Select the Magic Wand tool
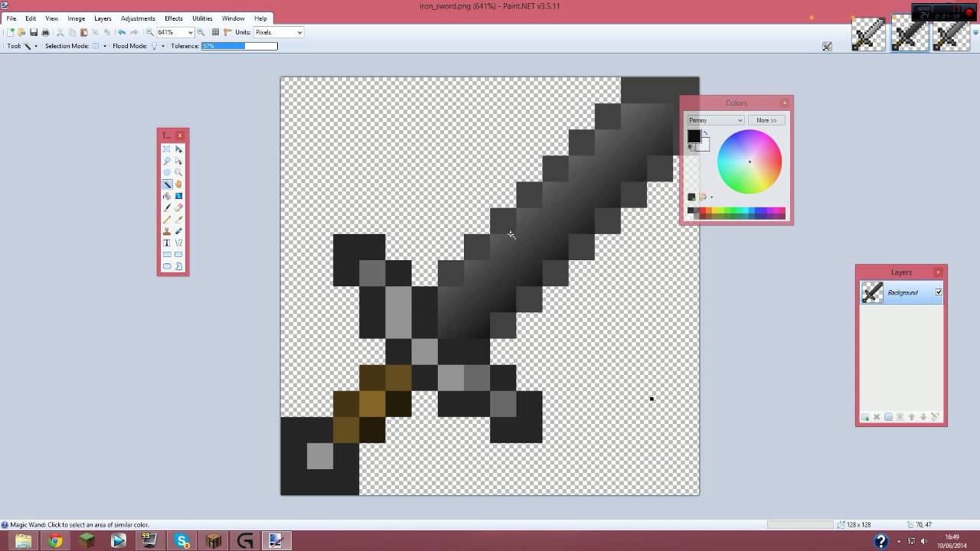Viewport: 980px width, 551px height. pyautogui.click(x=167, y=184)
